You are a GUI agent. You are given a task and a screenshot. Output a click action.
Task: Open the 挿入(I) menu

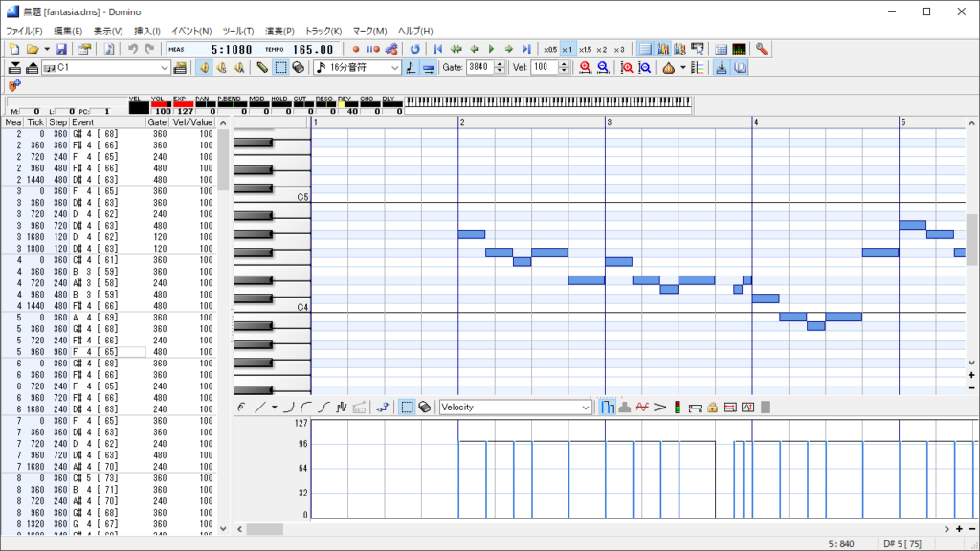(147, 31)
